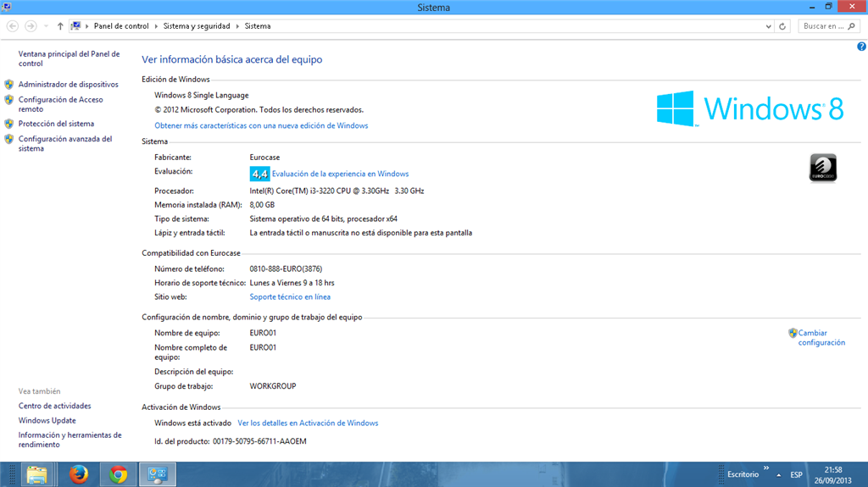Viewport: 868px width, 487px height.
Task: Select 8,00 GB memory value
Action: [x=262, y=205]
